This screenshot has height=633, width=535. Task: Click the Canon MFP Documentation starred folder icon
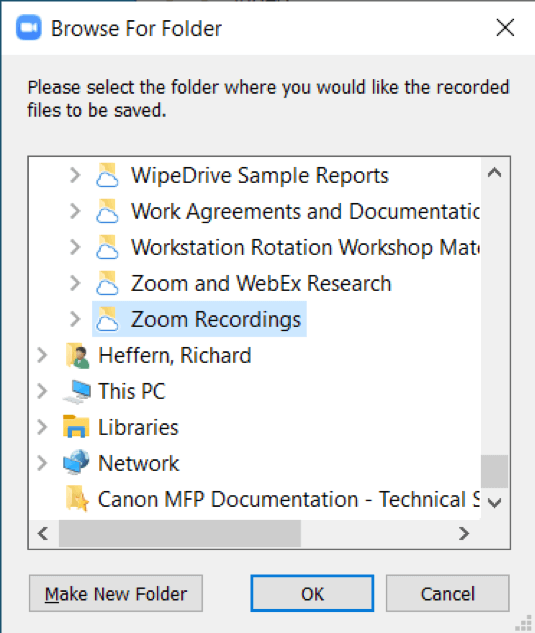coord(77,499)
